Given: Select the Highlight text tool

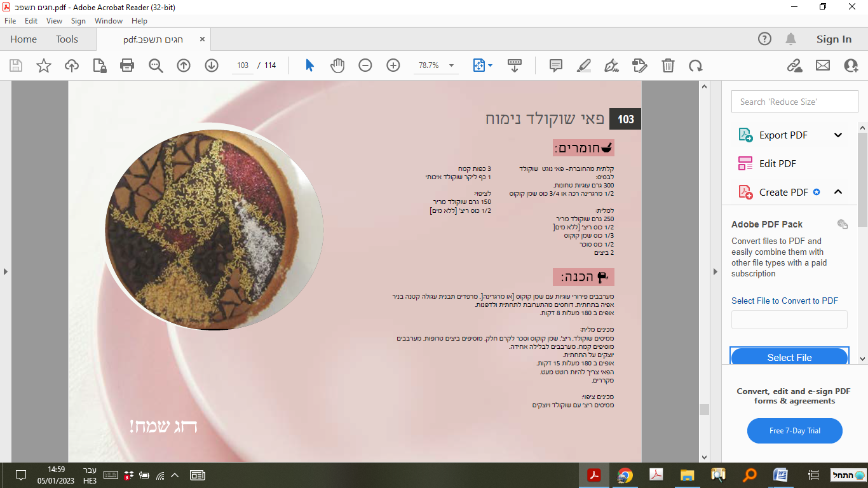Looking at the screenshot, I should [x=584, y=65].
